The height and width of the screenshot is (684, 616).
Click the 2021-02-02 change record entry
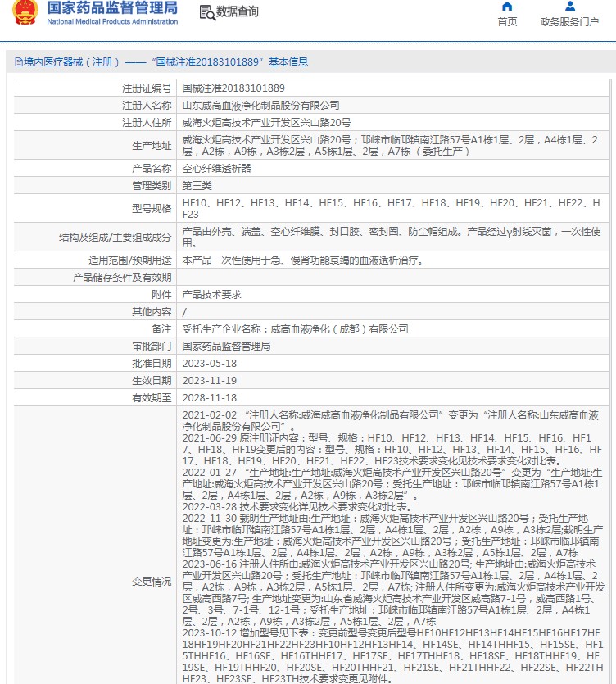(x=391, y=420)
